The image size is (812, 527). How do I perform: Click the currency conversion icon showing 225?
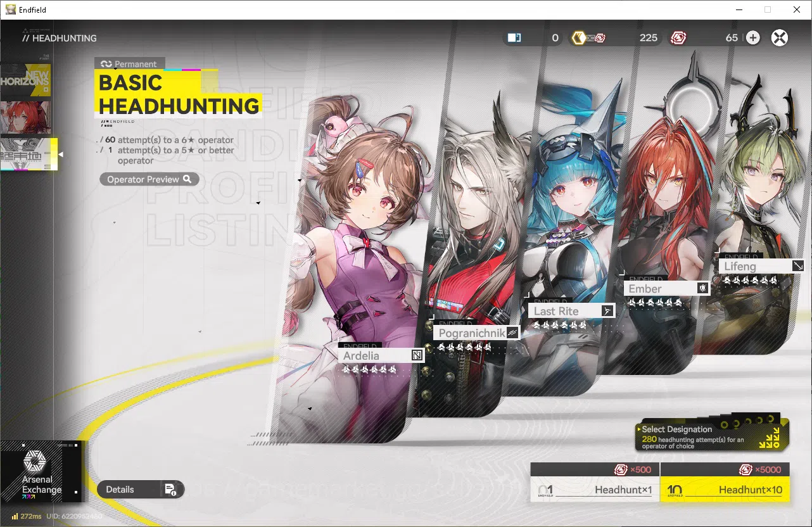588,38
